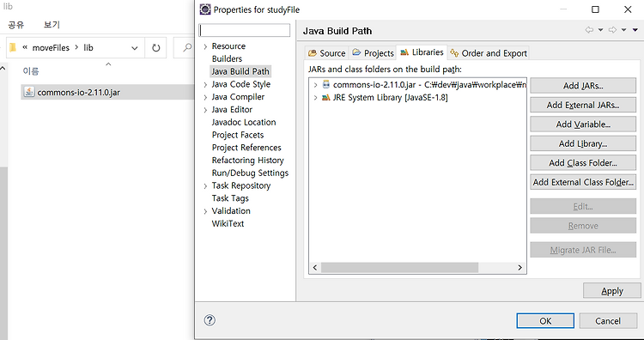Open the Order and Export tab
Viewport: 644px width, 340px height.
489,53
